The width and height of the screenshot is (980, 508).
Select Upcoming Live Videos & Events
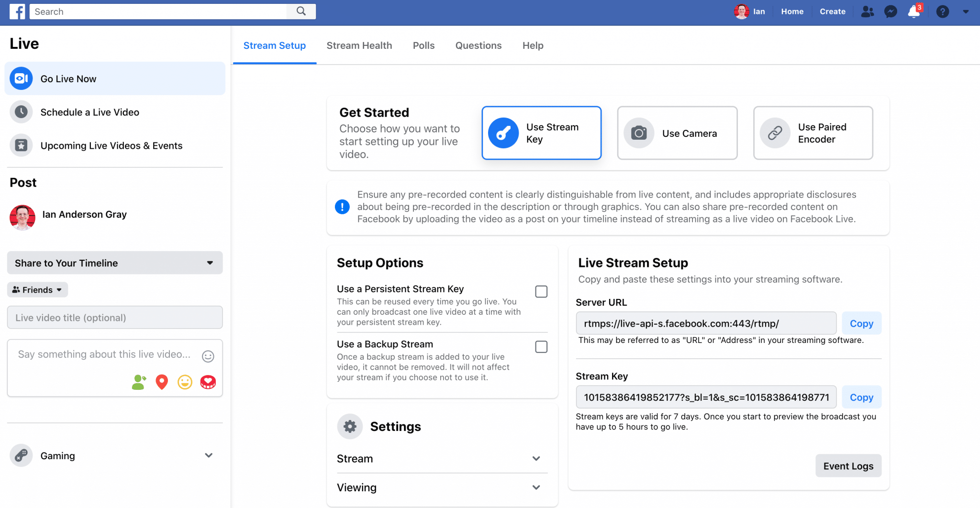point(115,145)
